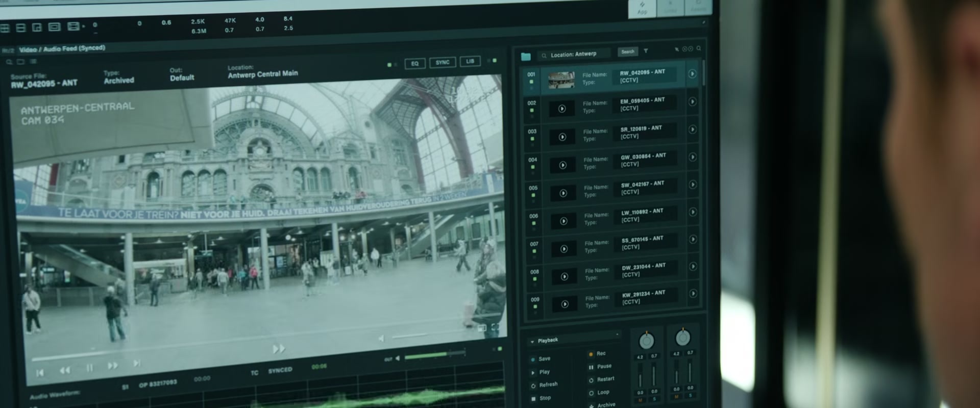Click the large fast-forward overlay on the video
Screen dimensions: 980x408
point(279,349)
